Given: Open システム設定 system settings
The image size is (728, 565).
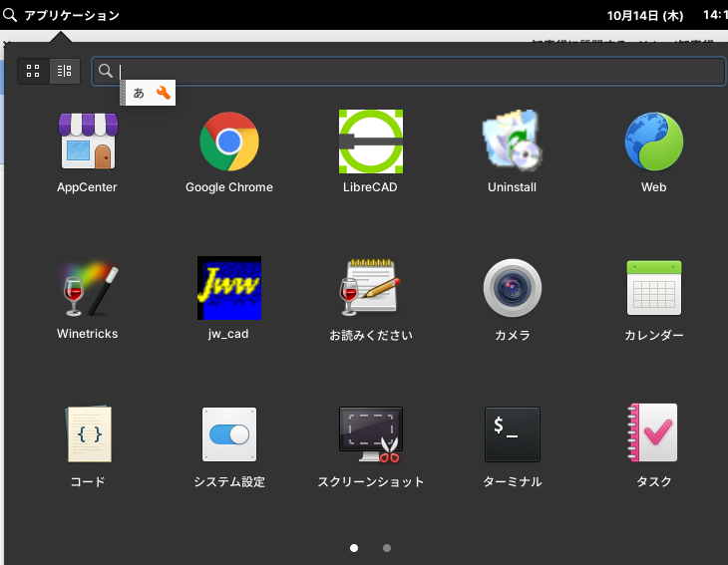Looking at the screenshot, I should click(x=229, y=434).
